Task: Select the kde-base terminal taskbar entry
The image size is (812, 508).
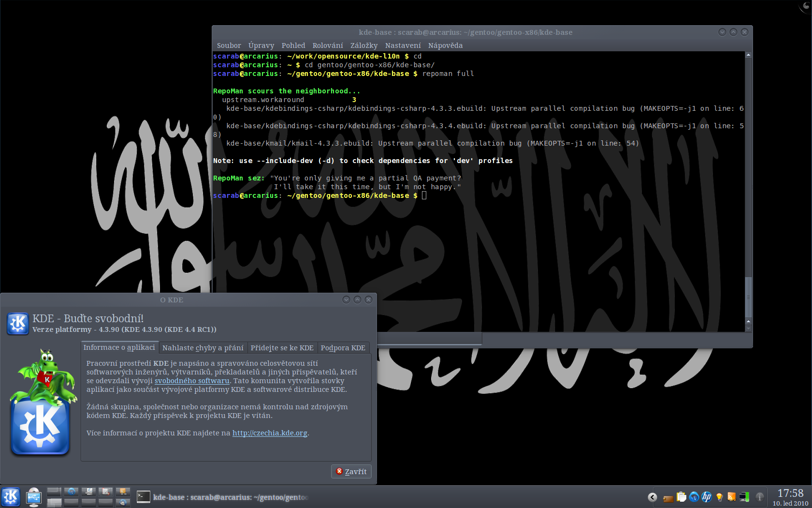Action: [x=223, y=497]
